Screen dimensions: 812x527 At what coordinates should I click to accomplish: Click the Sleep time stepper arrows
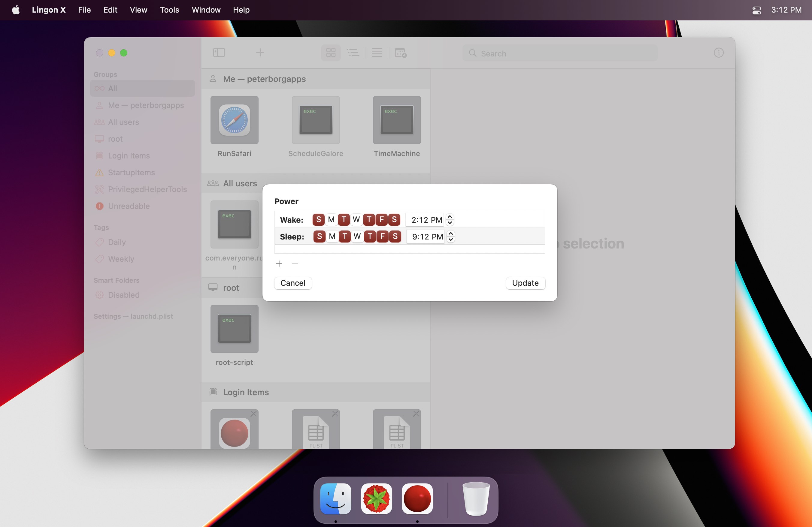click(x=451, y=236)
